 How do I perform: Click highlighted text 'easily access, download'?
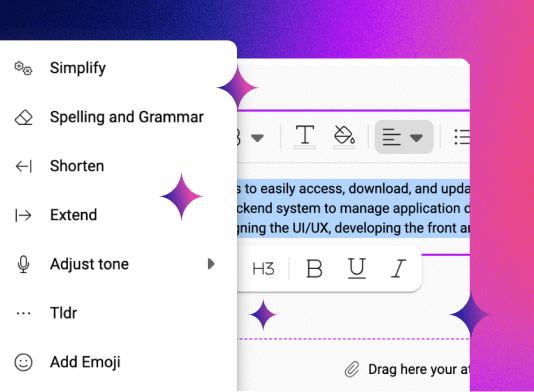335,188
